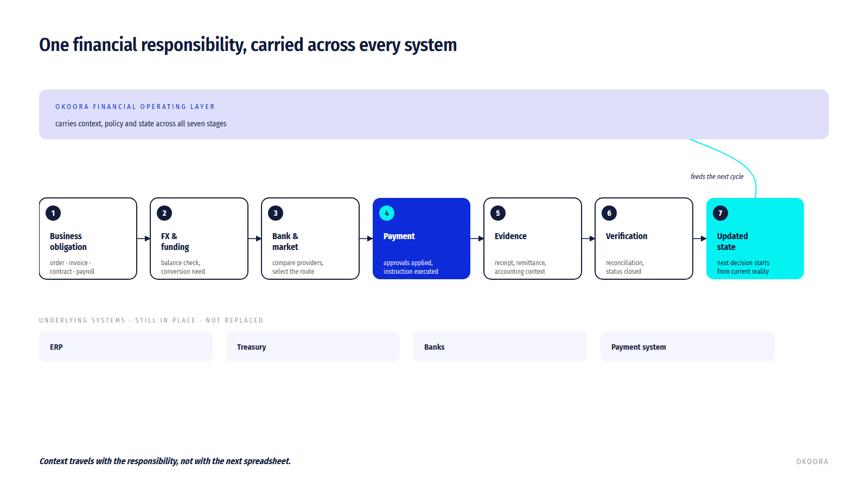Click the number 7 stage badge
868x488 pixels.
720,213
